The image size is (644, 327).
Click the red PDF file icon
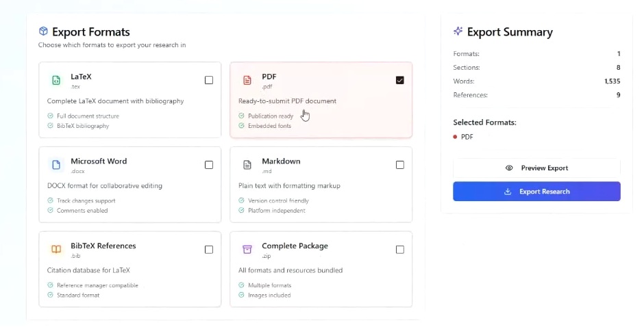(247, 81)
